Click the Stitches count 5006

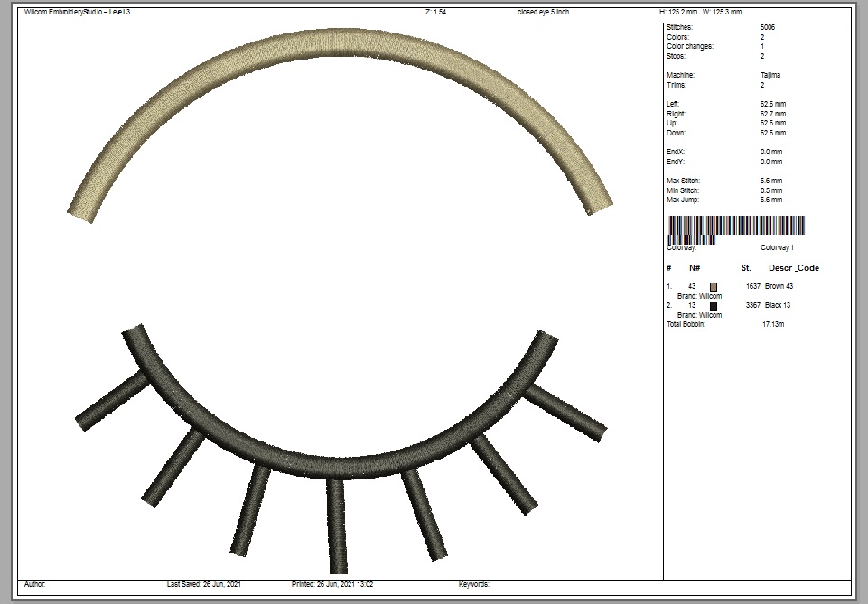[768, 28]
